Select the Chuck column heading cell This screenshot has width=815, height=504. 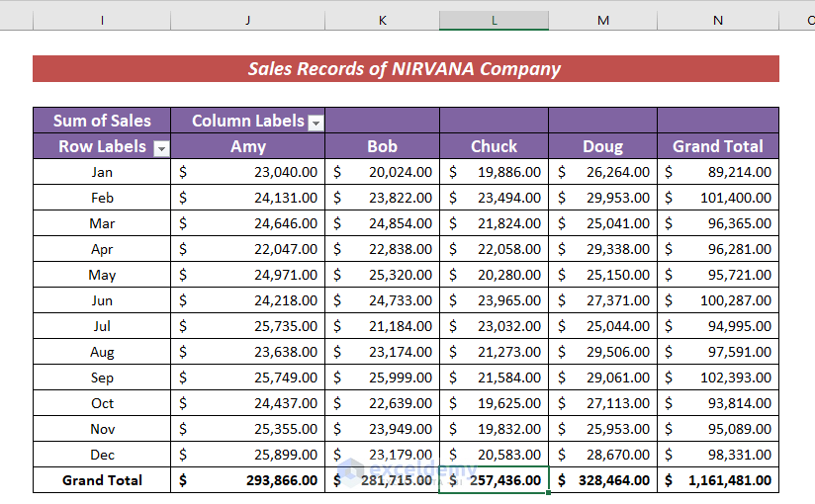point(494,146)
